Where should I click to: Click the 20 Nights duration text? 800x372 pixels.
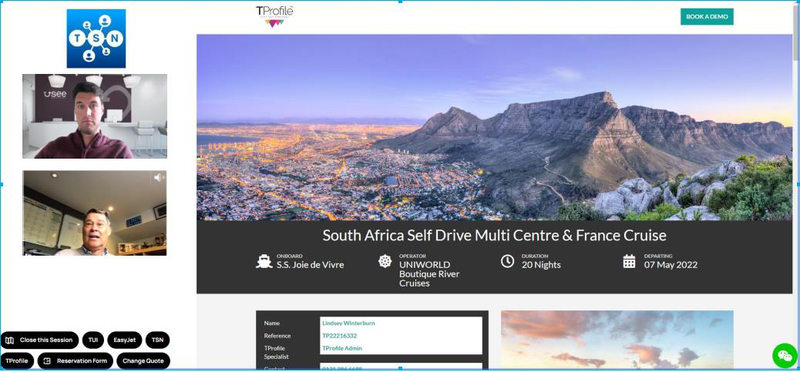(x=541, y=265)
